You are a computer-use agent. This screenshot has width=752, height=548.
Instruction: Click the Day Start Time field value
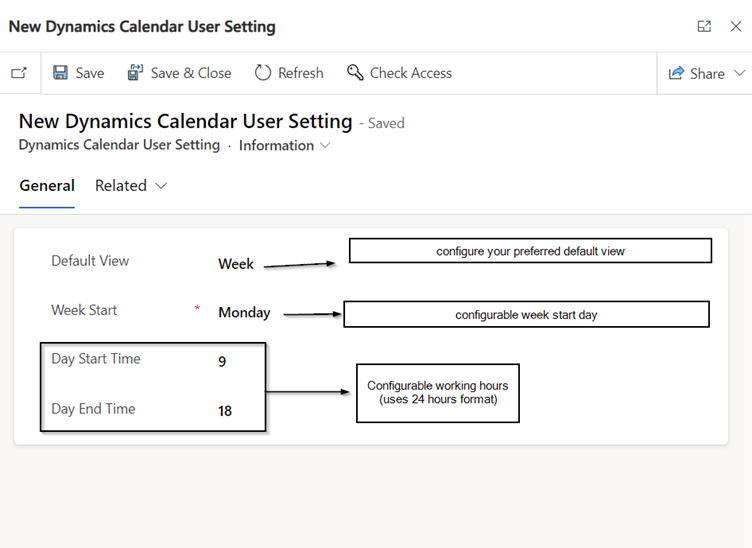point(222,361)
